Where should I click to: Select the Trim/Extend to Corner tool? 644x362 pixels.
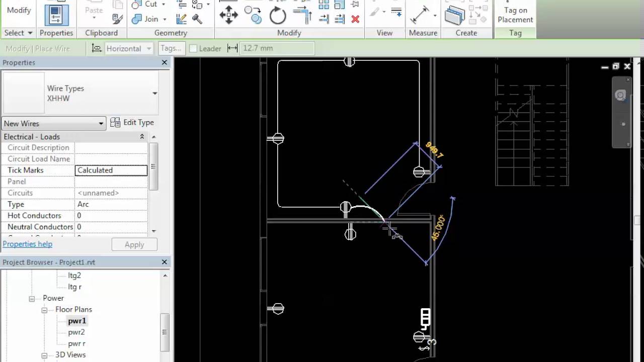click(x=302, y=15)
